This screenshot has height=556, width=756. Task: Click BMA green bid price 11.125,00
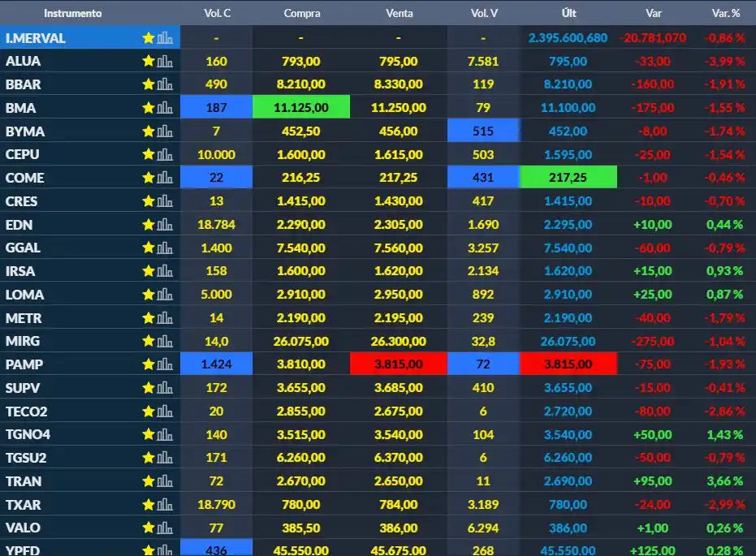[301, 107]
